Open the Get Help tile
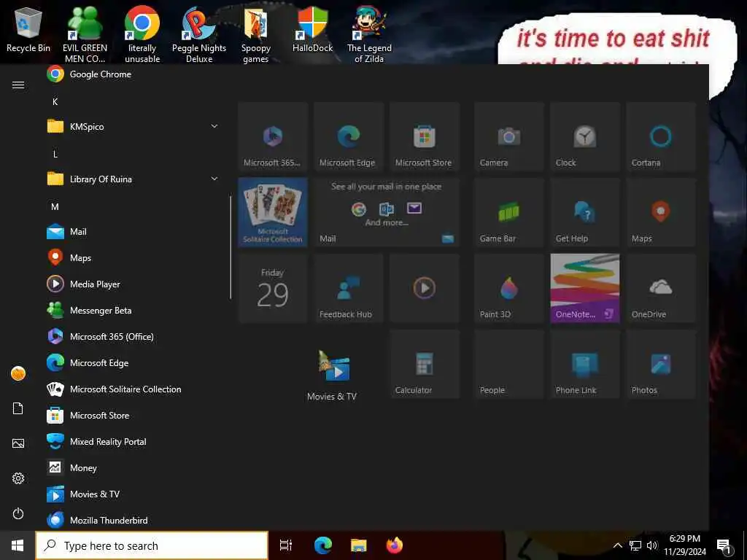 coord(584,212)
